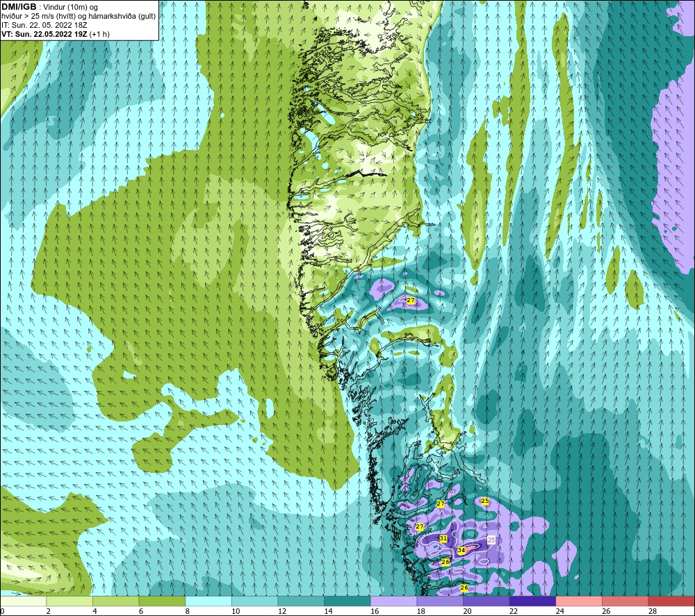This screenshot has width=695, height=616.
Task: Pick the light yellow-green 2–4 m/s swatch
Action: coord(69,601)
